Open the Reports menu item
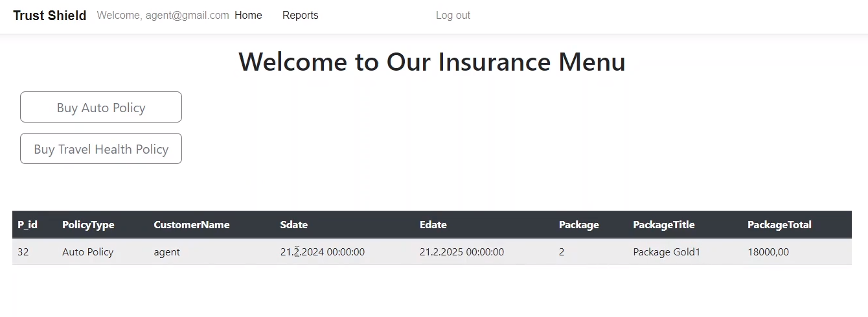 [300, 16]
